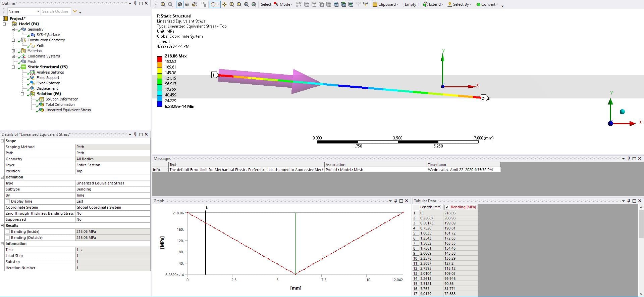Viewport: 644px width, 297px height.
Task: Expand the Materials tree node
Action: pos(13,51)
